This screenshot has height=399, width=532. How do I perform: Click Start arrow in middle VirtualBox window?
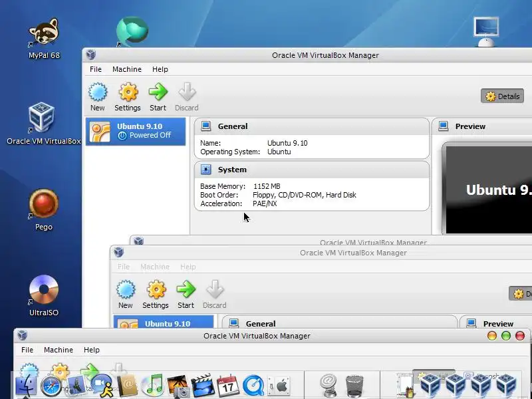pyautogui.click(x=186, y=294)
